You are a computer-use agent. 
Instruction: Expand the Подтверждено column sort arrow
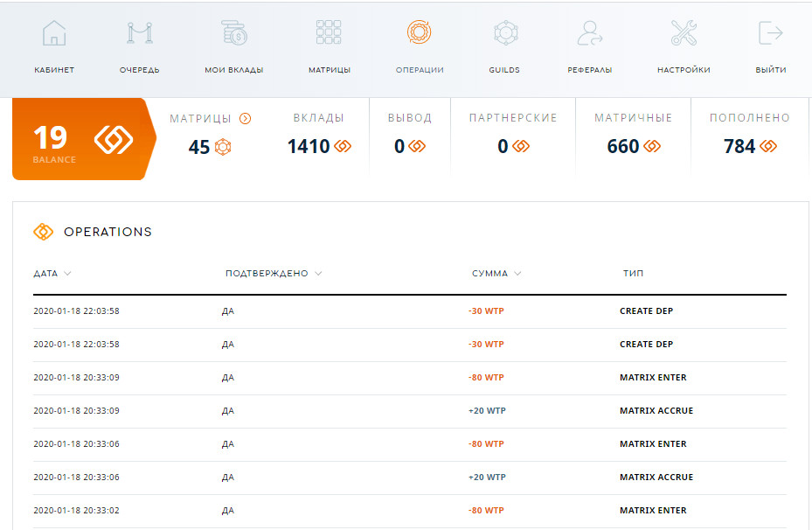(x=318, y=273)
